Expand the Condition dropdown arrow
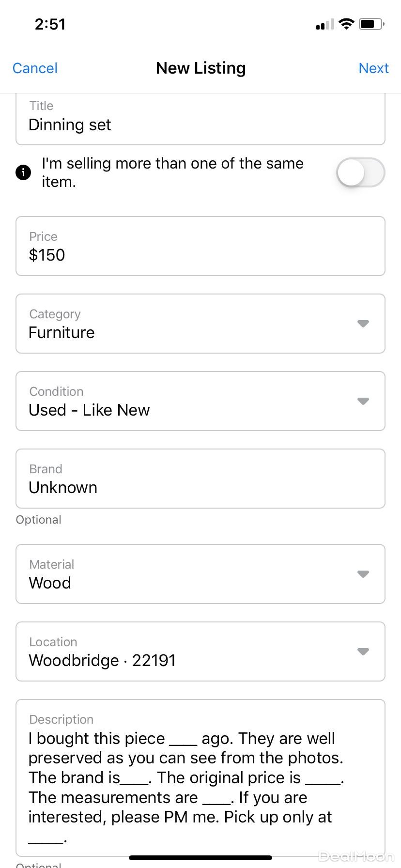 pos(363,401)
